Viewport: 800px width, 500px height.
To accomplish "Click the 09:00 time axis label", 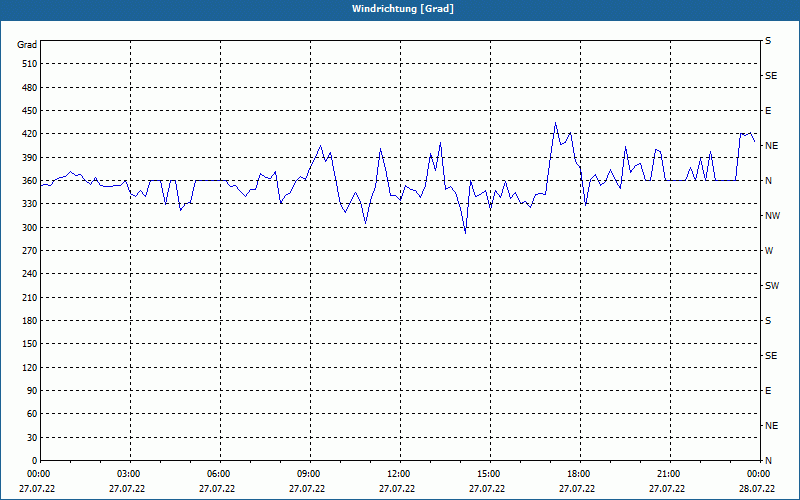I will point(309,474).
